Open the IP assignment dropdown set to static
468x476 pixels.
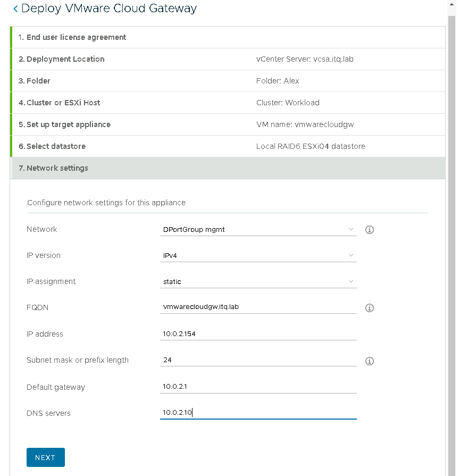258,282
